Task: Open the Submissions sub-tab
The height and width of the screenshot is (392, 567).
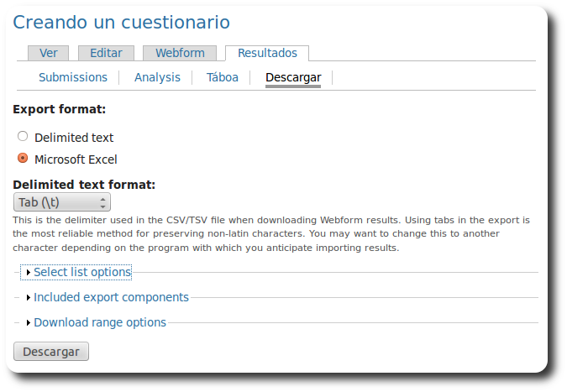Action: tap(73, 77)
